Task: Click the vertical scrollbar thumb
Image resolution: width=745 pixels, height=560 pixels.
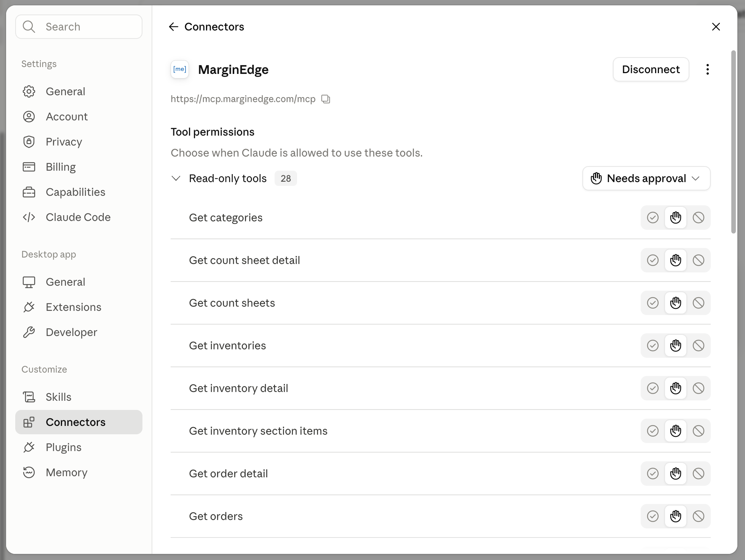Action: click(734, 142)
